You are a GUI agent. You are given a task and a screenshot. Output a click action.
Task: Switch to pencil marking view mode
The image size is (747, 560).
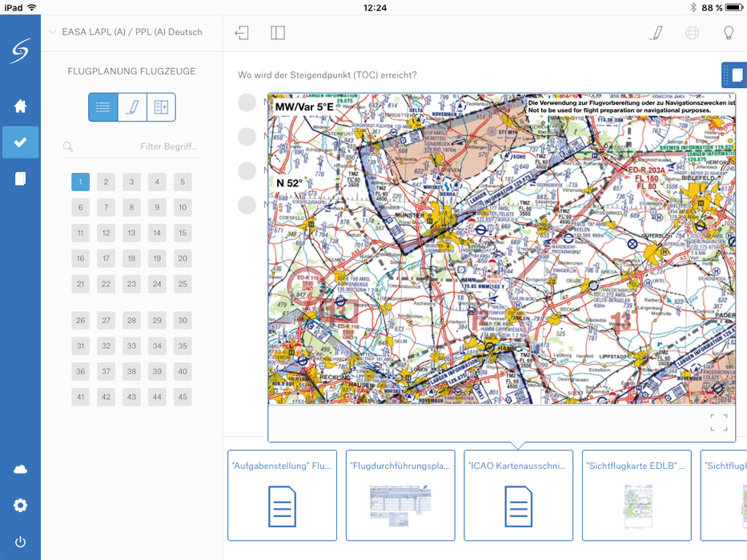[x=132, y=107]
